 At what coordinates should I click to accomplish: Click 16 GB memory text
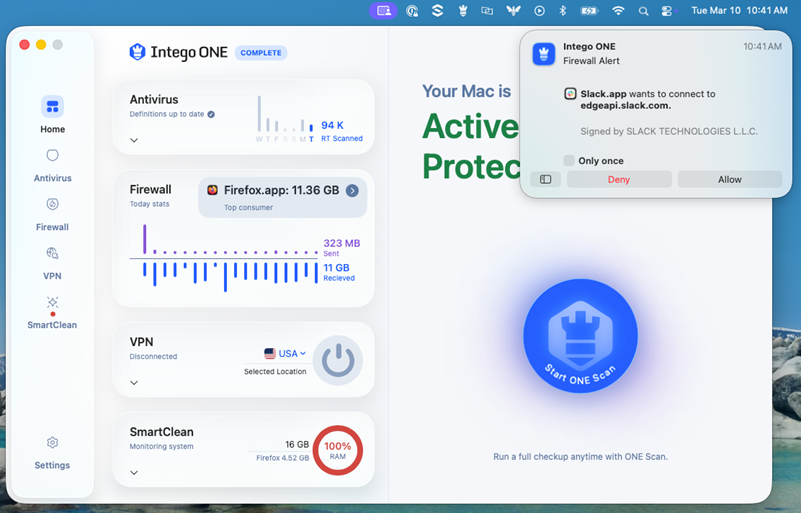[x=297, y=444]
